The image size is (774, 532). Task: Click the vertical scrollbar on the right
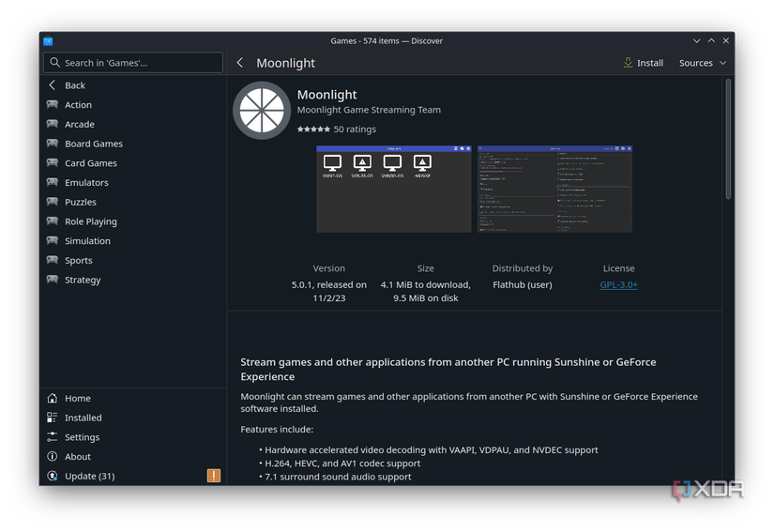click(x=729, y=139)
